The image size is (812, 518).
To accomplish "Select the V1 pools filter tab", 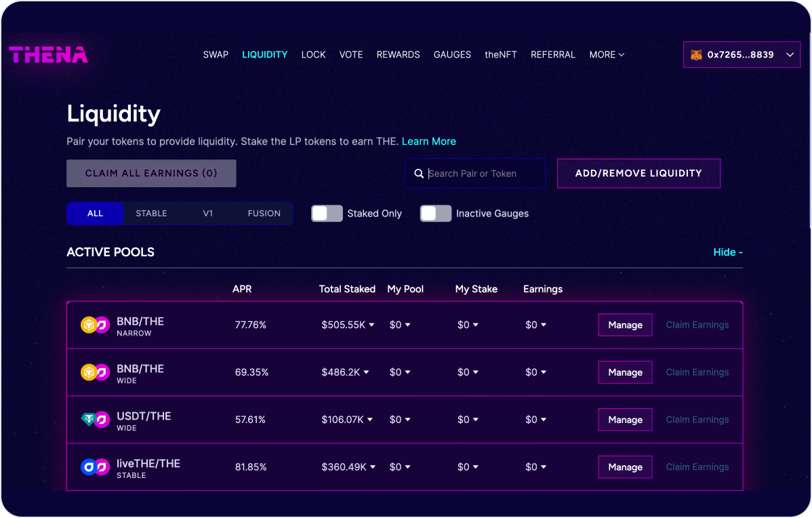I will pyautogui.click(x=207, y=214).
